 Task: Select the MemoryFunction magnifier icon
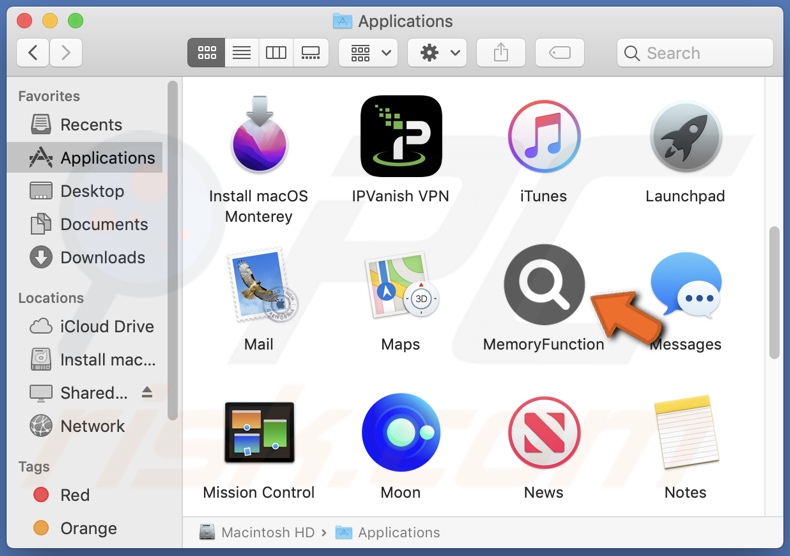(544, 285)
